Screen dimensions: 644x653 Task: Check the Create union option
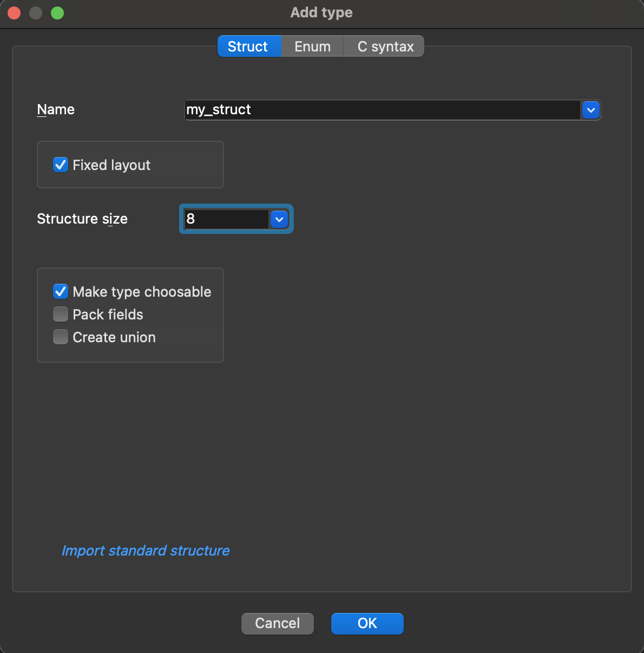tap(60, 337)
